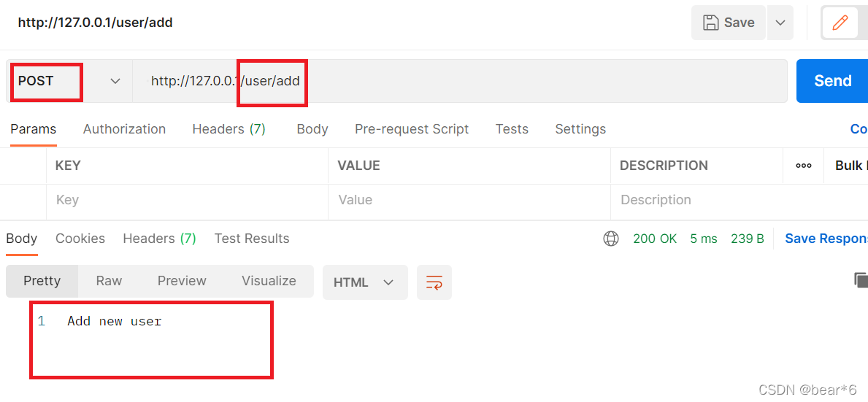
Task: Select the Preview view button
Action: point(182,281)
